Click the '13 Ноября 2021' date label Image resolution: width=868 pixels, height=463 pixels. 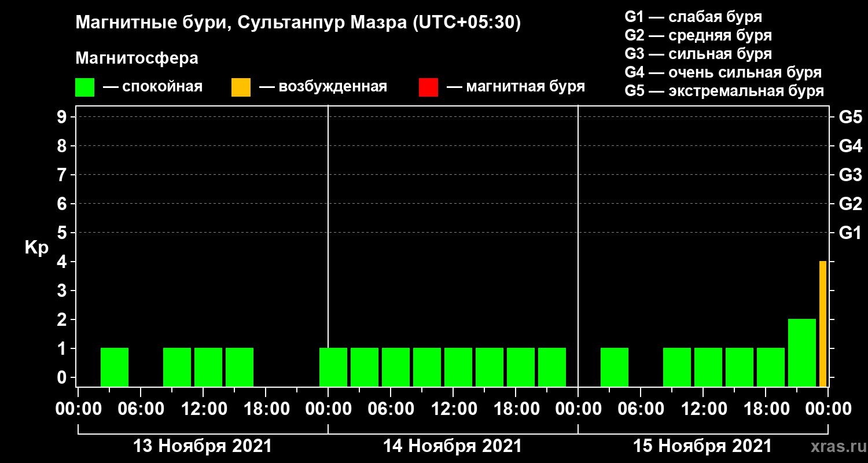click(203, 446)
